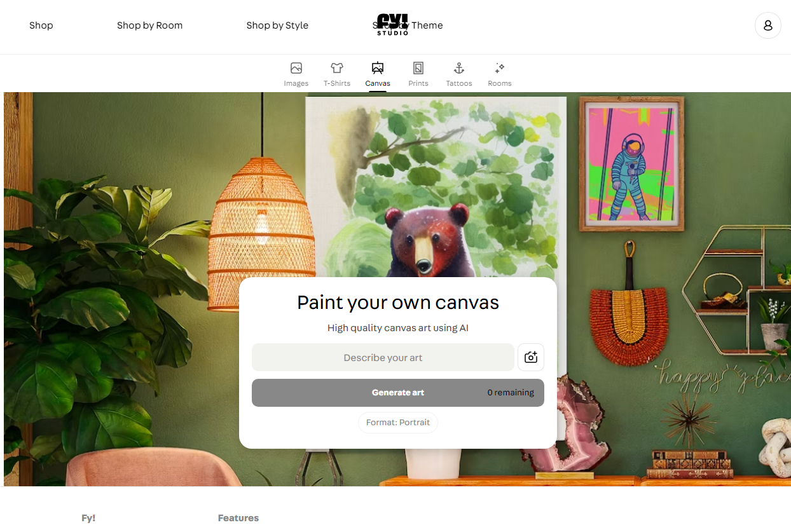Image resolution: width=791 pixels, height=532 pixels.
Task: Click the framed astronaut artwork
Action: pyautogui.click(x=631, y=164)
